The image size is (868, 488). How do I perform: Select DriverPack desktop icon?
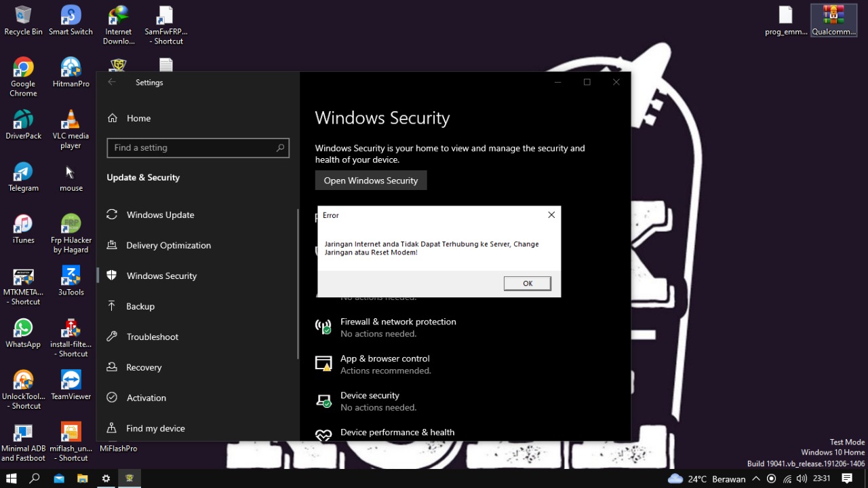click(23, 125)
